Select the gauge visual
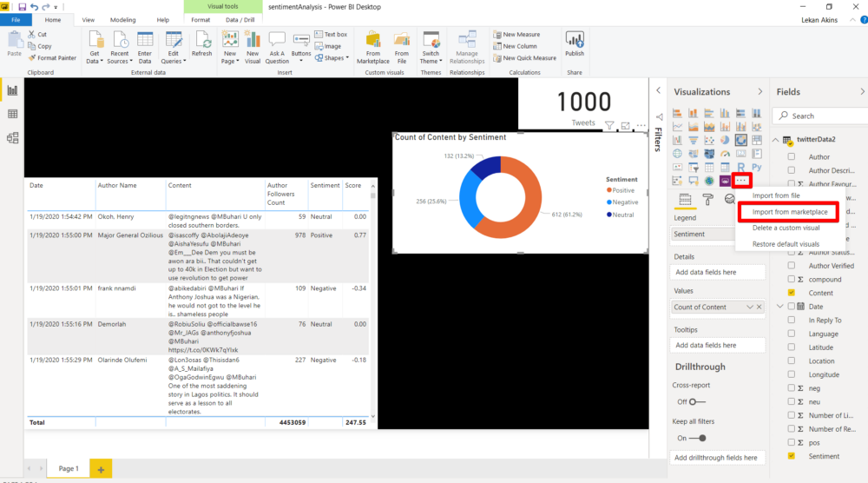The width and height of the screenshot is (868, 483). [725, 154]
